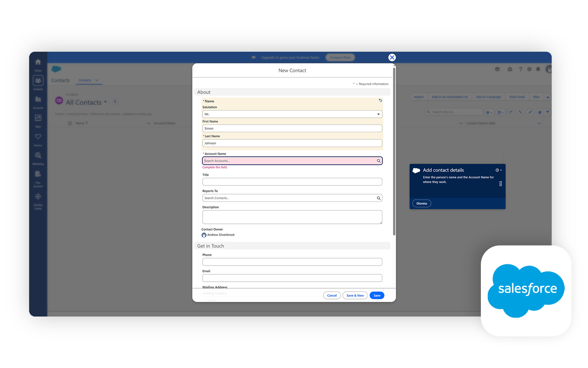Open Home in the left sidebar

38,64
